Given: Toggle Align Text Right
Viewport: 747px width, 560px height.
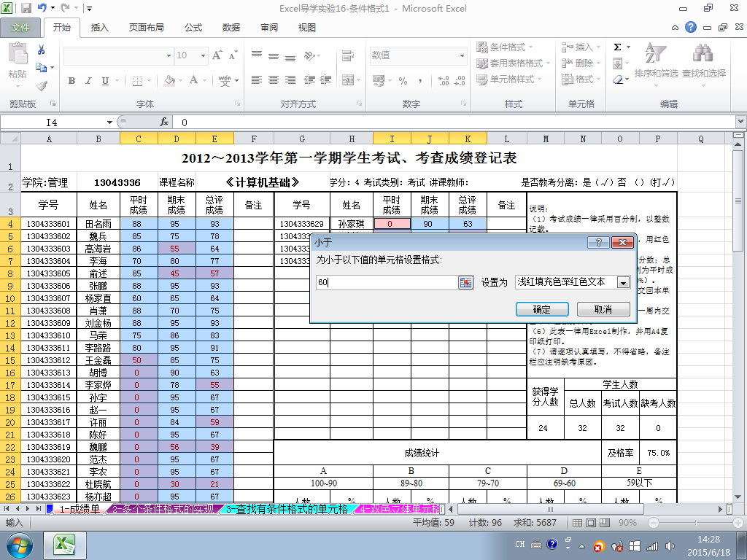Looking at the screenshot, I should pyautogui.click(x=290, y=80).
